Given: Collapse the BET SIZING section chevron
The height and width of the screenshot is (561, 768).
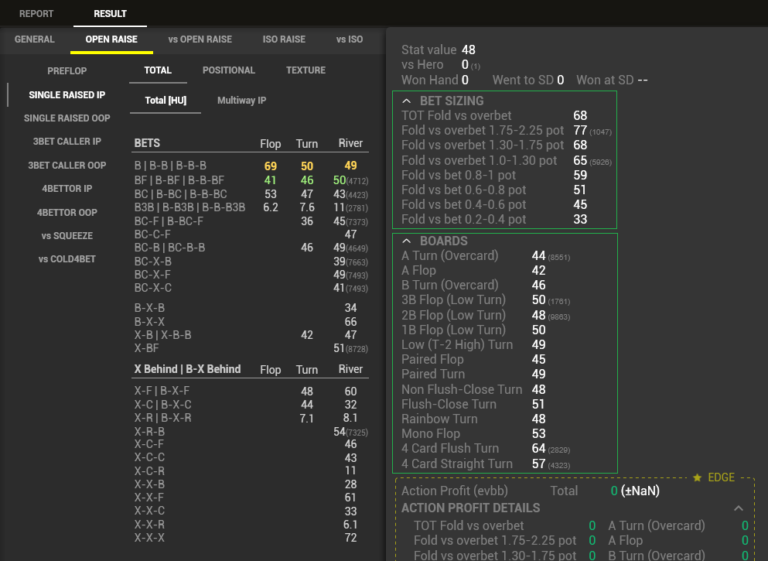Looking at the screenshot, I should click(407, 101).
